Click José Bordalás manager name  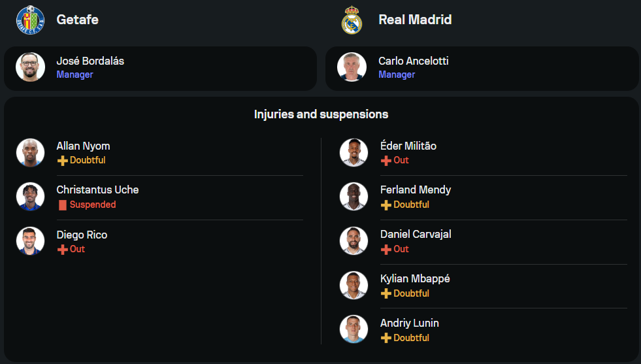click(90, 61)
